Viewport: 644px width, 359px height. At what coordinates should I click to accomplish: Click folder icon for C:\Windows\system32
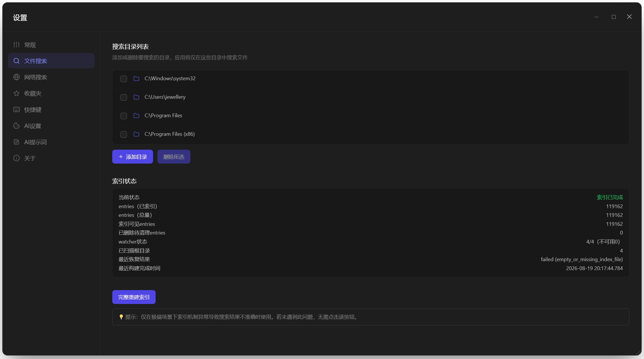(x=136, y=78)
